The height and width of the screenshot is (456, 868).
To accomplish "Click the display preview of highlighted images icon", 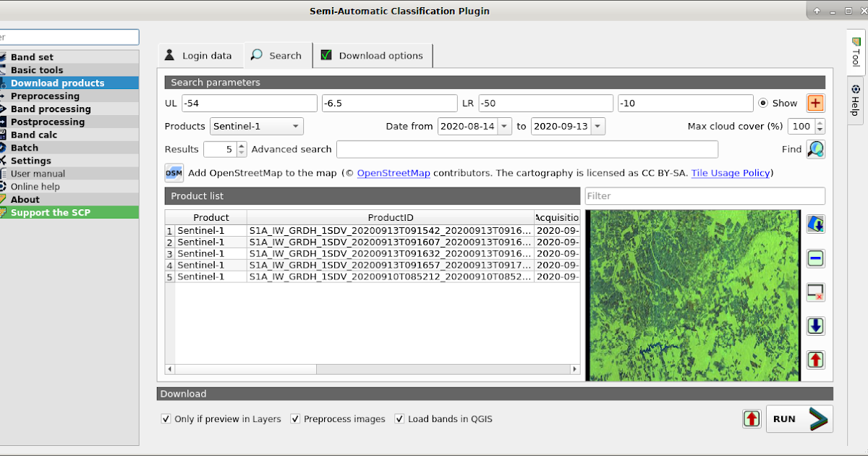I will pos(815,224).
